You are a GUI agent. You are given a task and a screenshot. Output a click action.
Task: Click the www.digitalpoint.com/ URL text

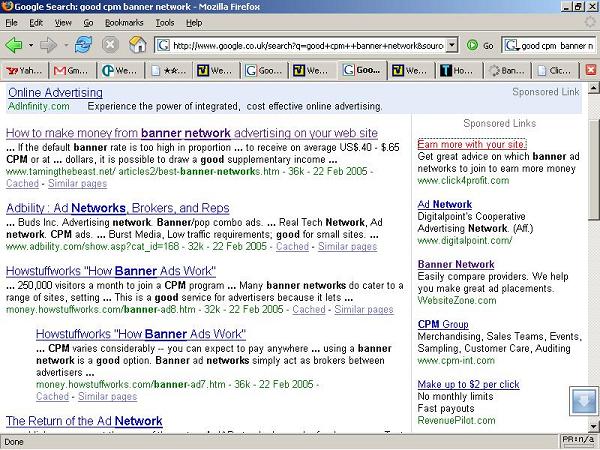tap(465, 241)
